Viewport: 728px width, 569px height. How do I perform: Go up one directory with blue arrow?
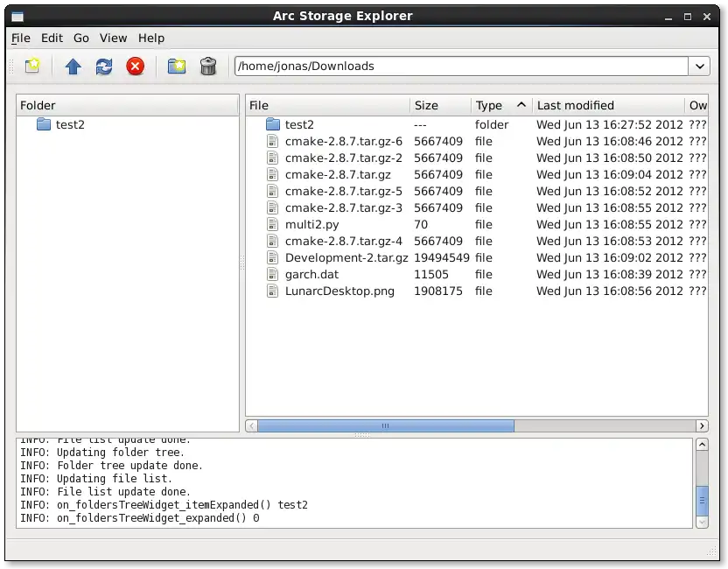(x=73, y=67)
